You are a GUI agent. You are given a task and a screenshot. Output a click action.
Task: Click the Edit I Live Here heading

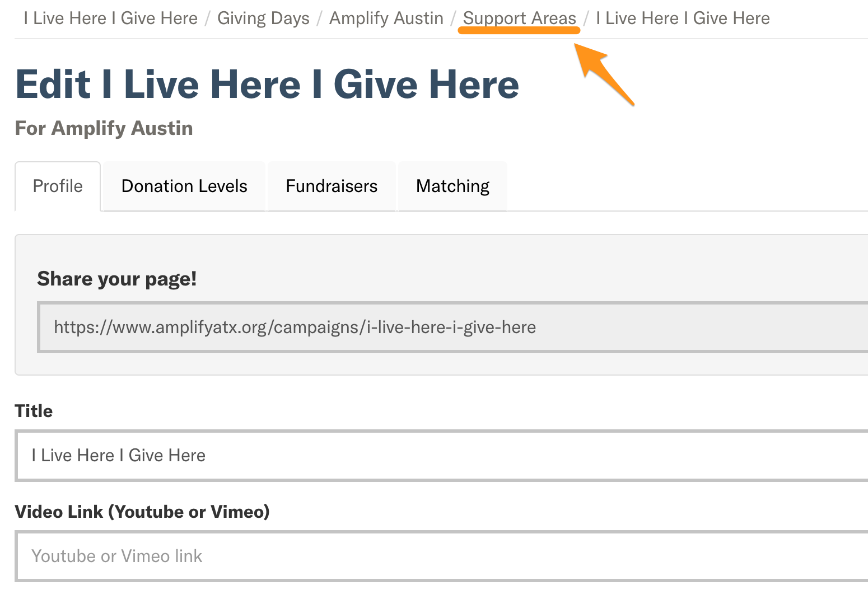267,85
